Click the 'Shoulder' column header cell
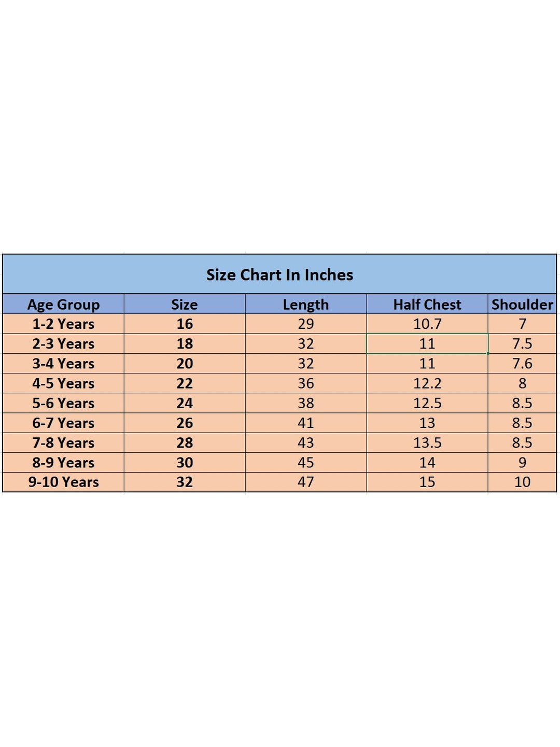The width and height of the screenshot is (560, 747). click(x=522, y=305)
